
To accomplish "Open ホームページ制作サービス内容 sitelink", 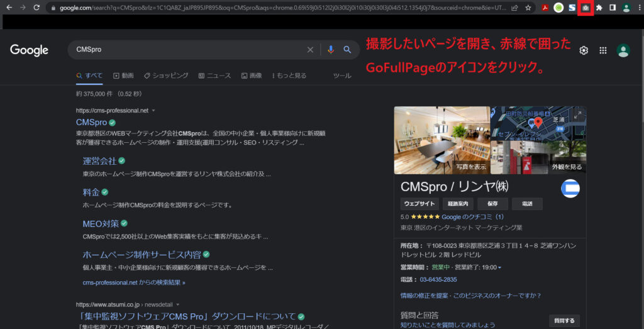I will [x=142, y=255].
